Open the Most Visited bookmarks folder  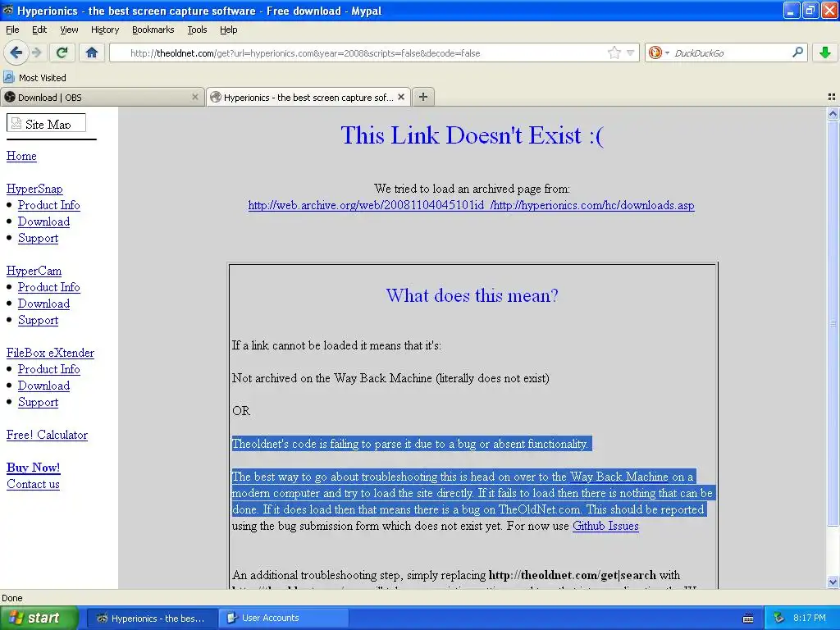(34, 78)
